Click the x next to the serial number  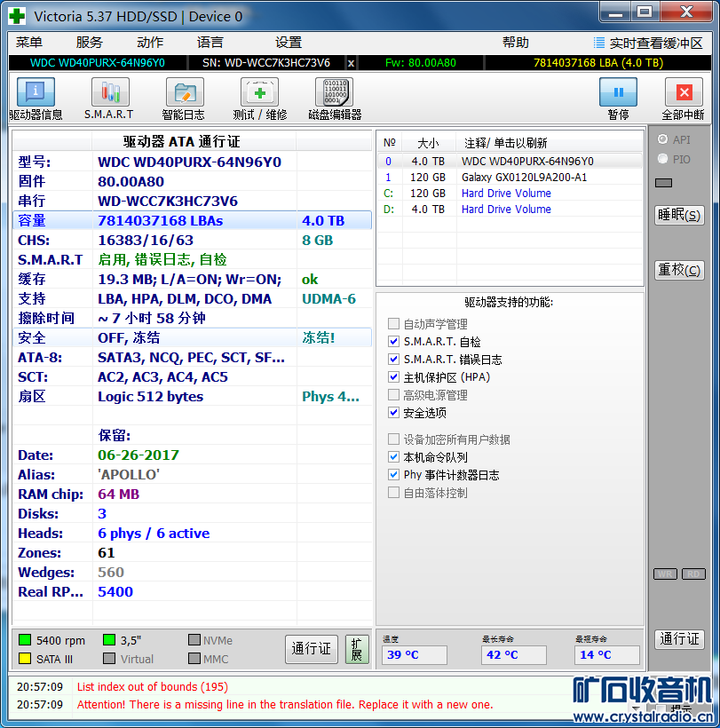[x=351, y=63]
